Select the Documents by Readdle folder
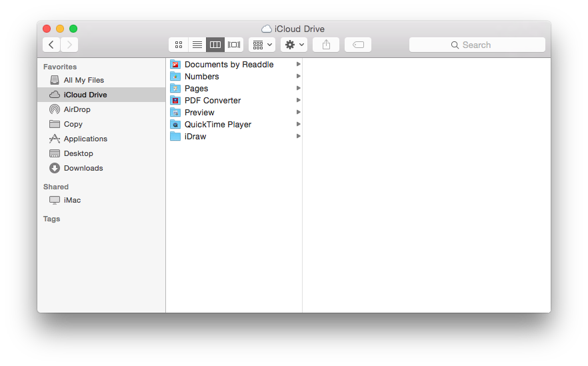Viewport: 588px width, 366px height. coord(234,64)
